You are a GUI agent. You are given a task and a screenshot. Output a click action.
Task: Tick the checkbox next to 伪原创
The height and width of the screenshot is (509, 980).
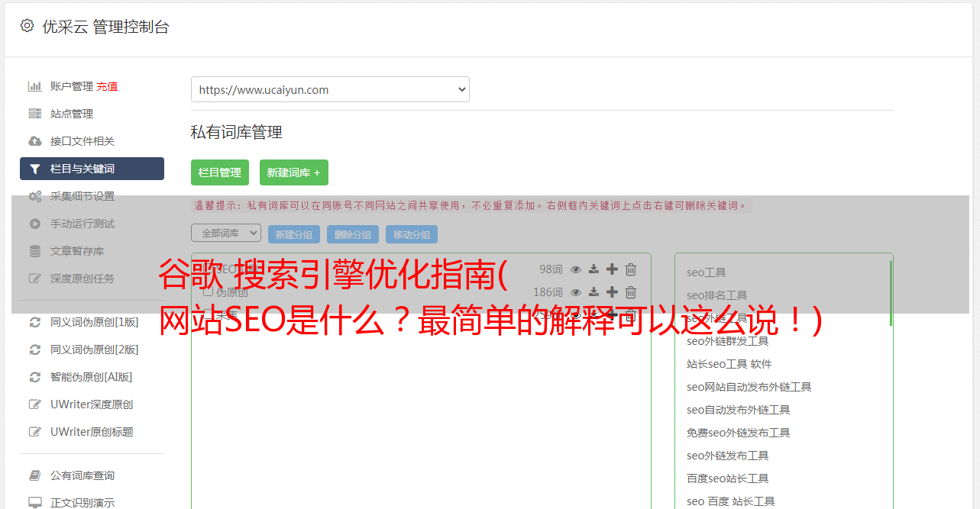[x=208, y=292]
